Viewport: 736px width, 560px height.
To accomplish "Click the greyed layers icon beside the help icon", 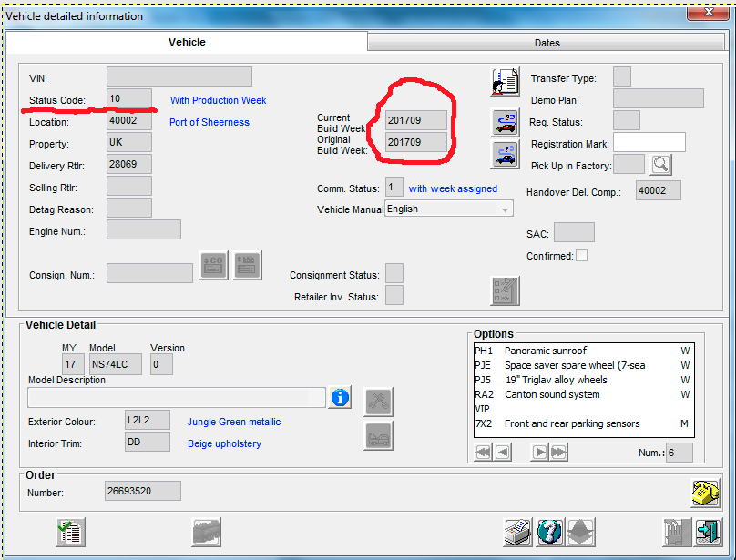I will pyautogui.click(x=581, y=533).
